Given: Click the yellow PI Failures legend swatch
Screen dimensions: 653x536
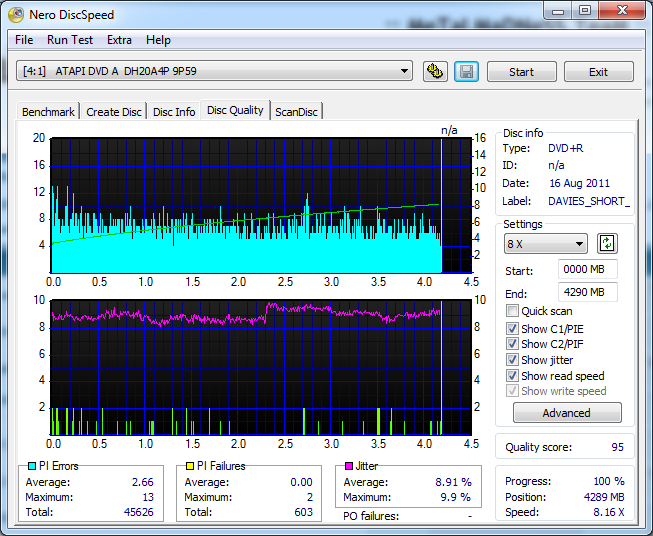Looking at the screenshot, I should tap(190, 466).
